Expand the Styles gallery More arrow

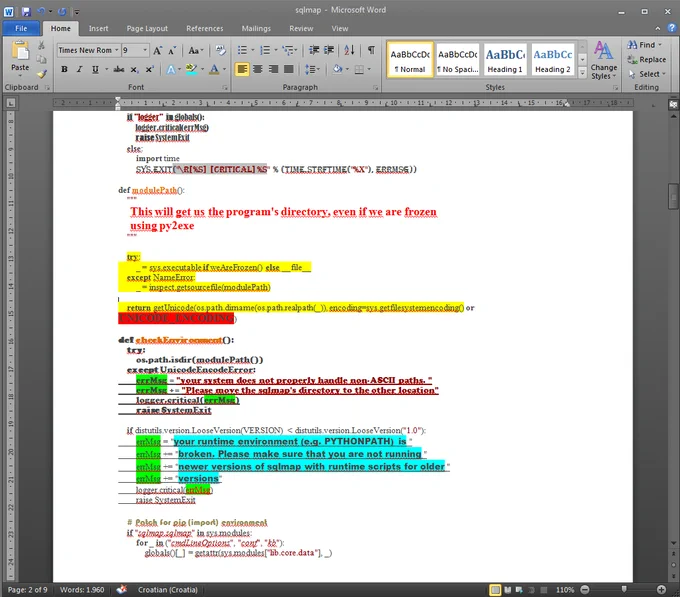[x=582, y=74]
